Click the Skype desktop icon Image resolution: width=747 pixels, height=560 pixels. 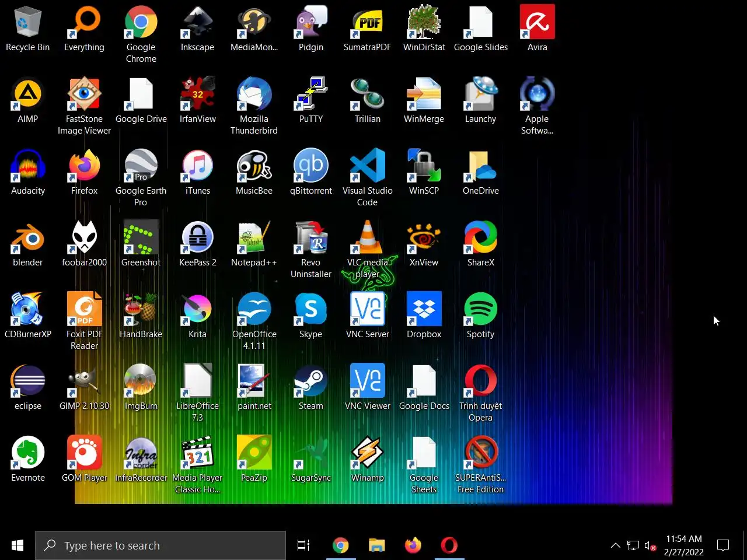[x=311, y=310]
